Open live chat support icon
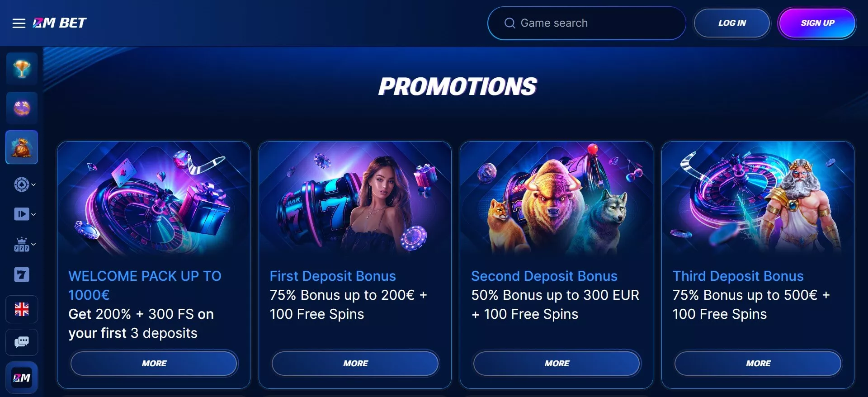 [x=22, y=342]
